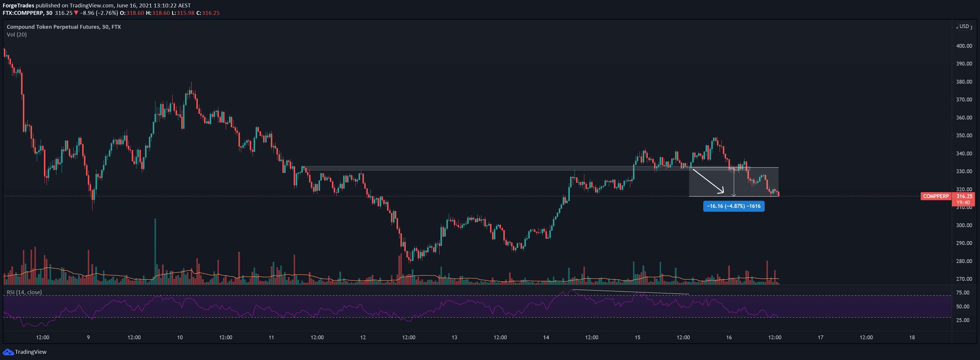
Task: Click day 13 on the time axis
Action: (x=454, y=337)
